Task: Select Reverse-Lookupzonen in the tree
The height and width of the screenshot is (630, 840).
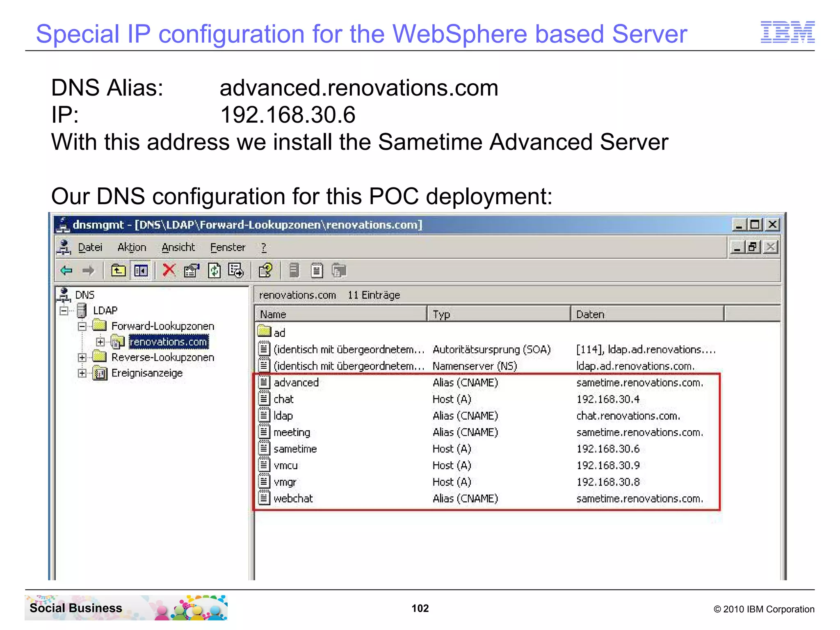Action: pyautogui.click(x=163, y=357)
